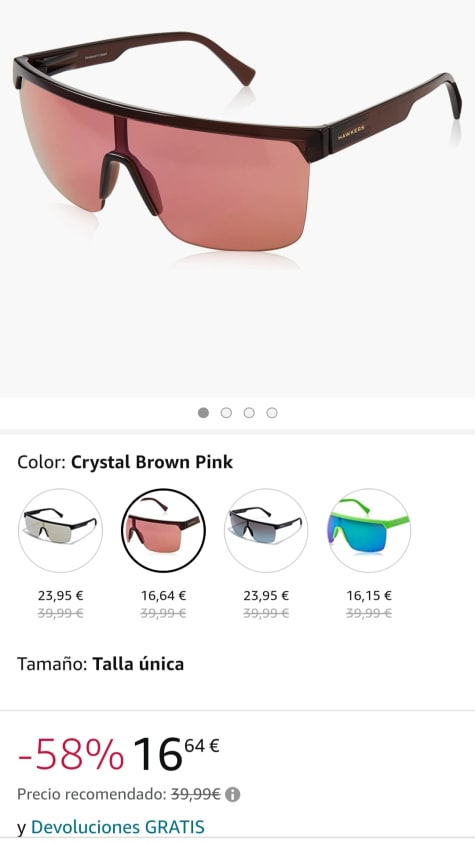Pick the green frame sunglasses swatch
The height and width of the screenshot is (844, 475).
(369, 530)
